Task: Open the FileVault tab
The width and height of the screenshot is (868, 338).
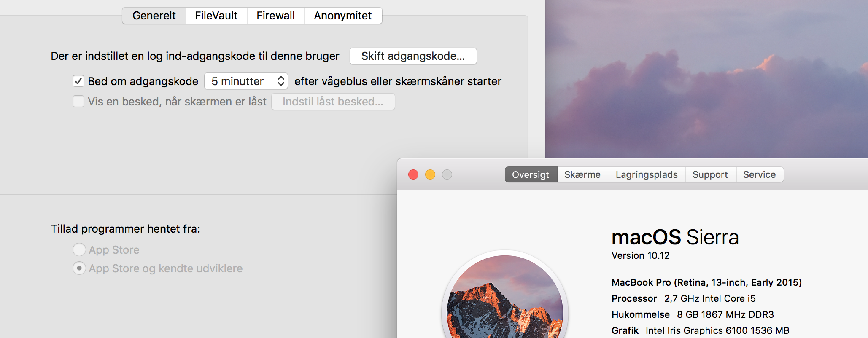Action: [216, 16]
